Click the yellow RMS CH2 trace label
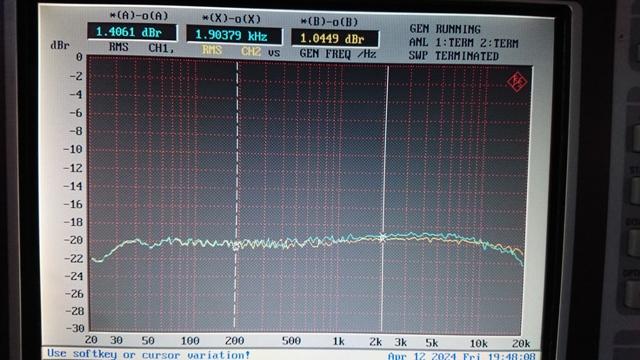This screenshot has height=360, width=640. tap(231, 51)
